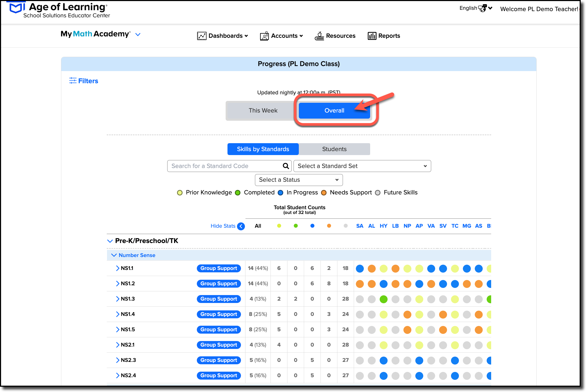Click SA's blue status dot in NS1.1 row
586x392 pixels.
coord(360,269)
